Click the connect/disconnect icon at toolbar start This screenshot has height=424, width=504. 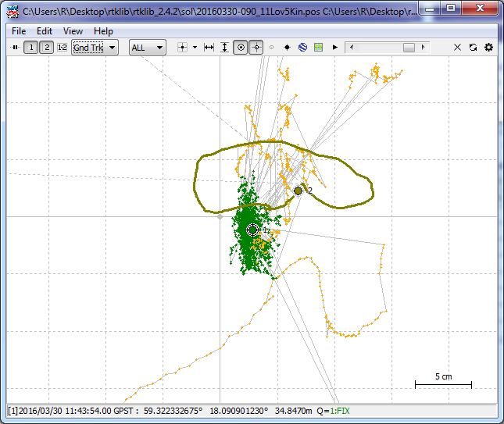click(x=15, y=48)
